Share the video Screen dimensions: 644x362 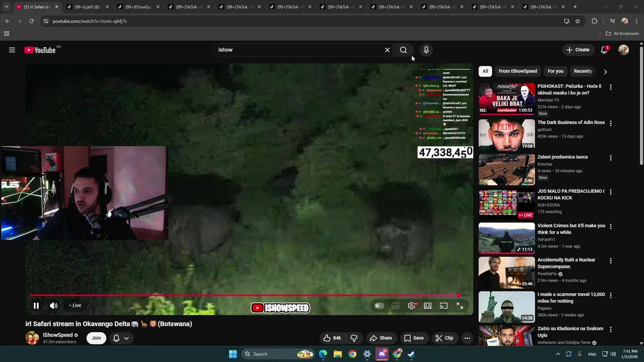380,338
